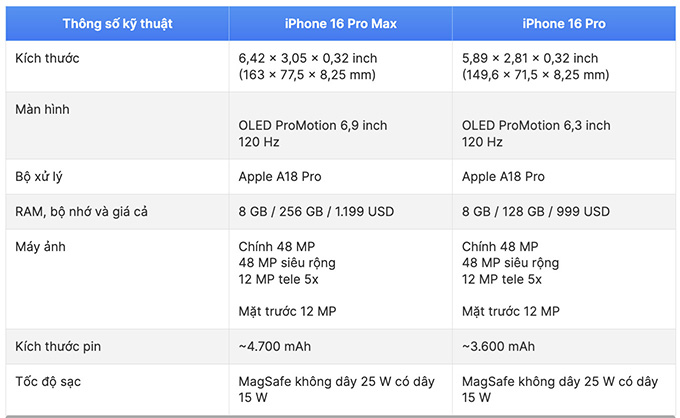Select the 'Bộ xử lý' row label

pyautogui.click(x=40, y=176)
